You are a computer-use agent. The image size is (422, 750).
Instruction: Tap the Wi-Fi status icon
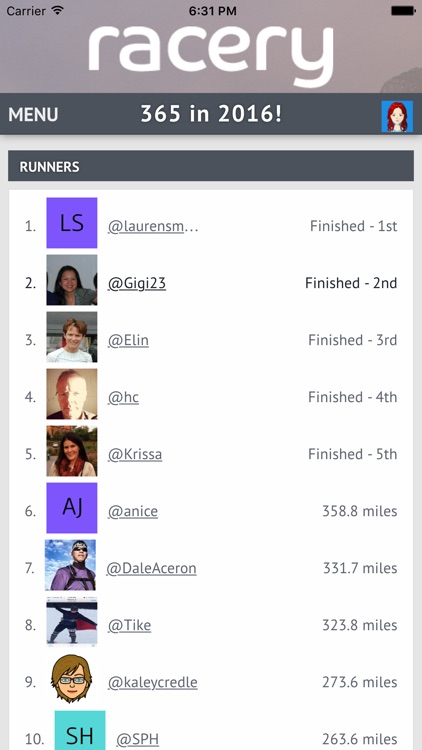(58, 11)
